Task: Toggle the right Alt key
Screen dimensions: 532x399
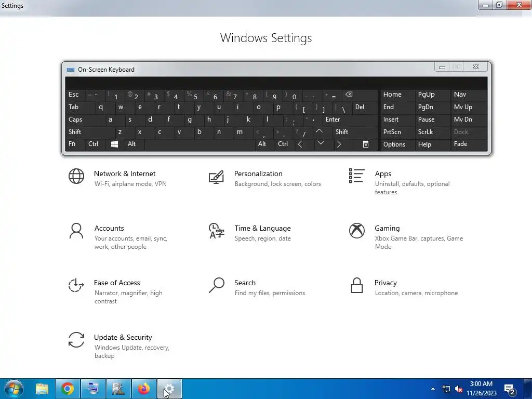Action: tap(264, 144)
